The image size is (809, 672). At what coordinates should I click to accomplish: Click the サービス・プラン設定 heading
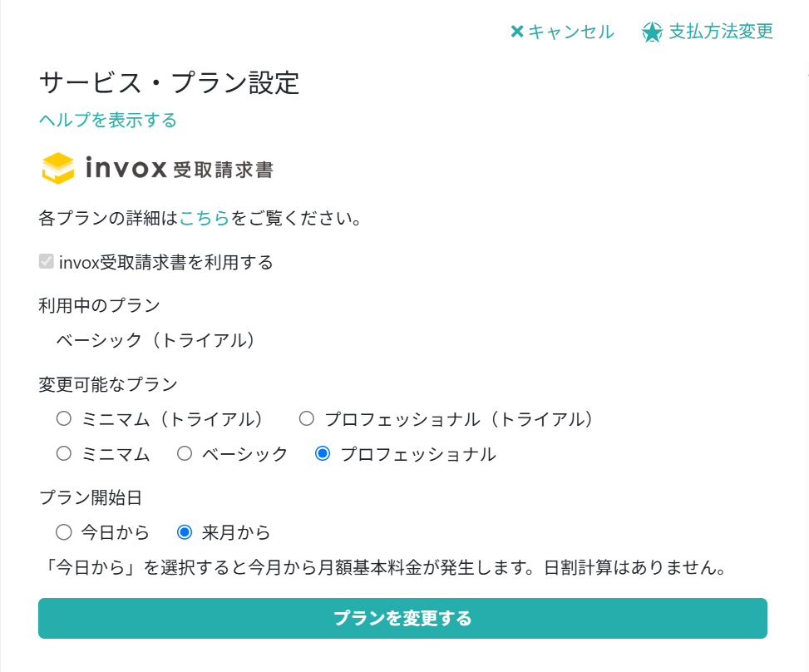coord(170,82)
